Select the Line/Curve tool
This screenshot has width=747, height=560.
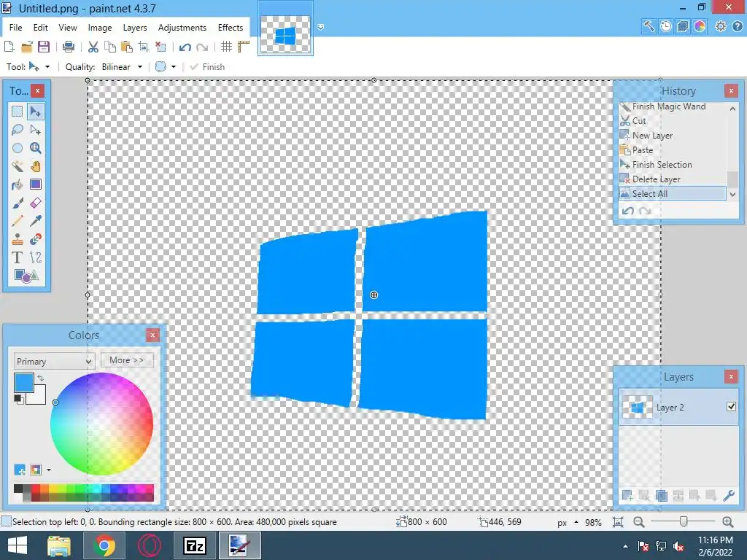pyautogui.click(x=35, y=257)
